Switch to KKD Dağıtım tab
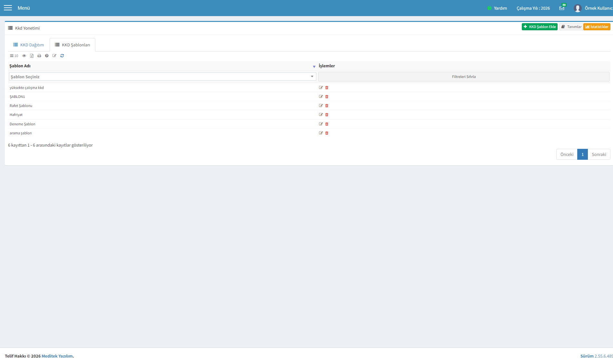Viewport: 613px width, 364px height. tap(29, 45)
